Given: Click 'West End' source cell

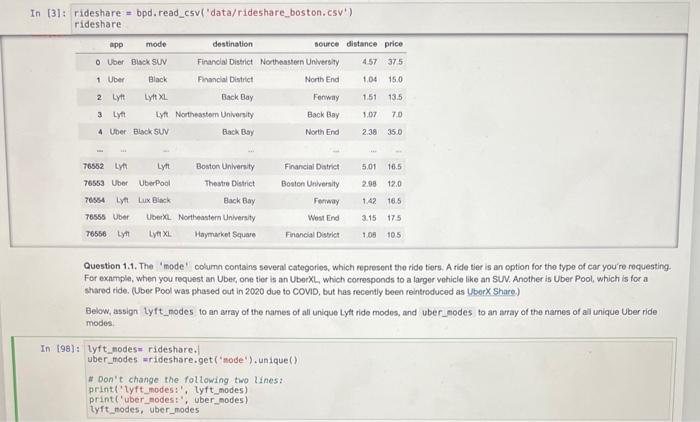Looking at the screenshot, I should coord(323,218).
